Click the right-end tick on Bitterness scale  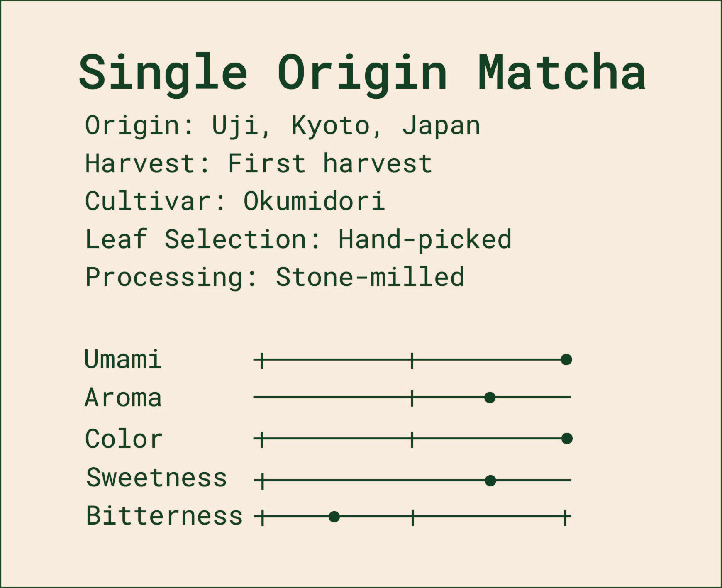click(x=565, y=517)
